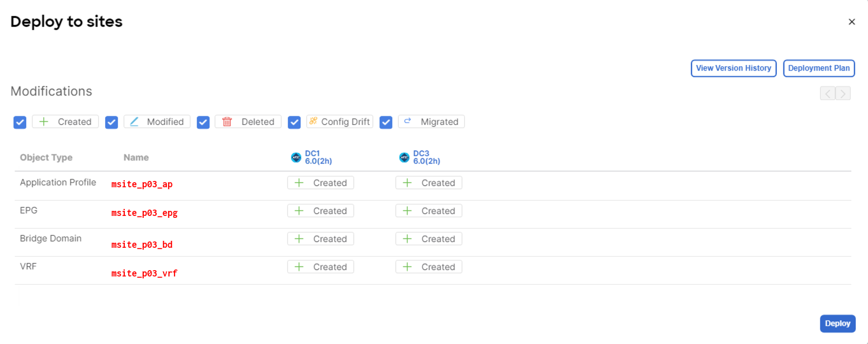Uncheck the Migrated filter checkbox
The height and width of the screenshot is (344, 868).
tap(386, 122)
